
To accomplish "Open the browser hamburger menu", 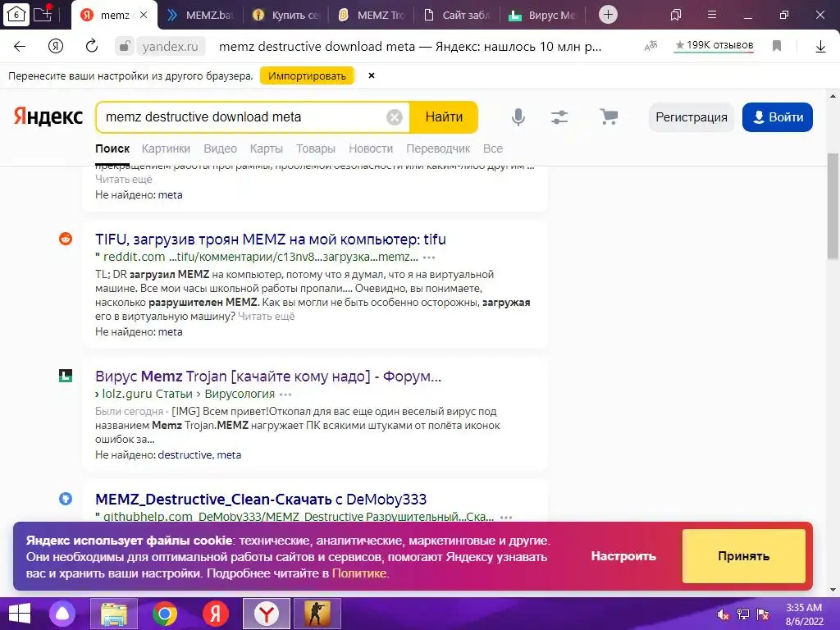I will tap(711, 15).
